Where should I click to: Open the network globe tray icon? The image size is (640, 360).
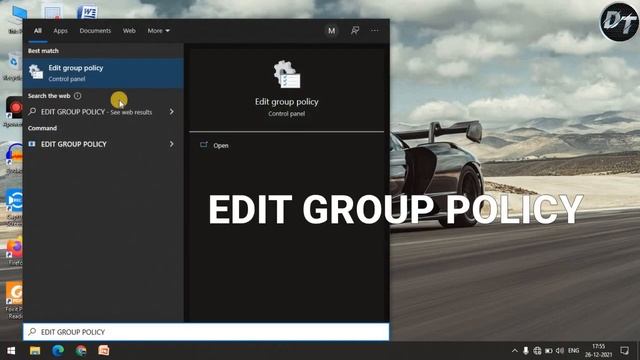[x=537, y=351]
